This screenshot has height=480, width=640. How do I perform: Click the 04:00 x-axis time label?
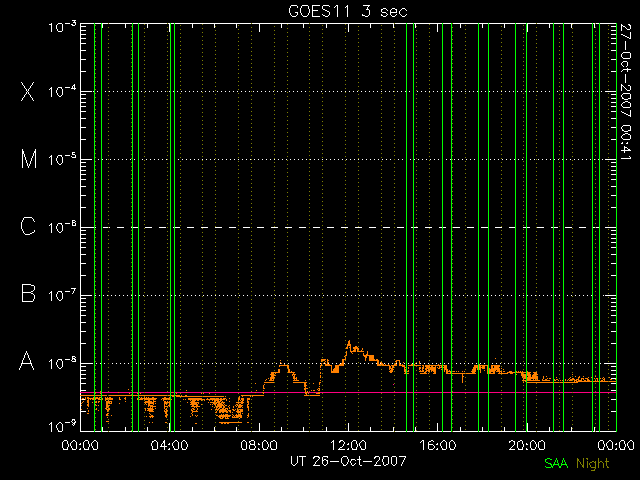(169, 444)
